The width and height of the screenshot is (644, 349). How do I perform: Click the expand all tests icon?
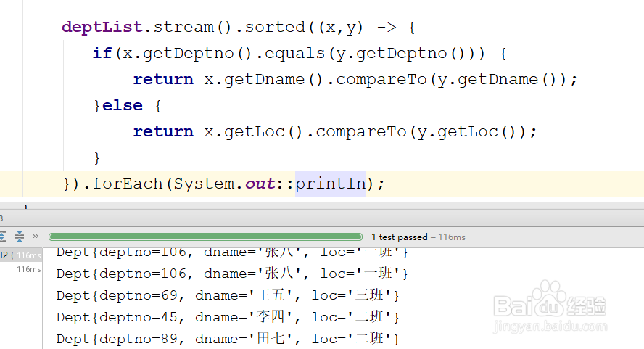[x=2, y=237]
